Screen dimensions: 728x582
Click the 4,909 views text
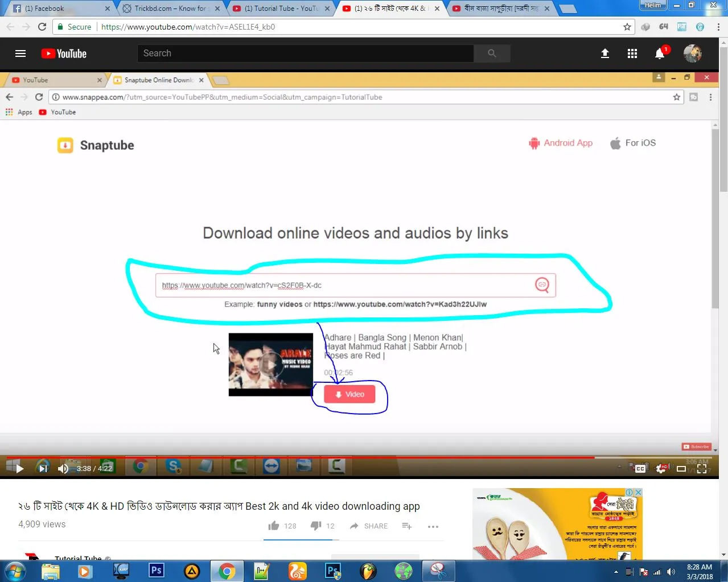[x=42, y=524]
